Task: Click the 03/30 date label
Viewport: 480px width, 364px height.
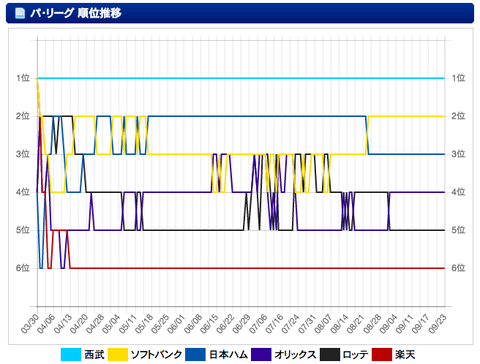Action: (30, 323)
